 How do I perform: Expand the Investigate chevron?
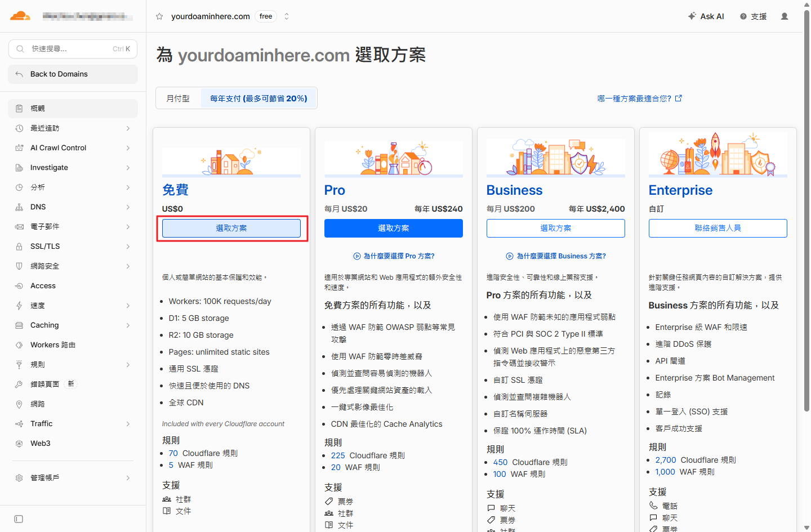128,168
